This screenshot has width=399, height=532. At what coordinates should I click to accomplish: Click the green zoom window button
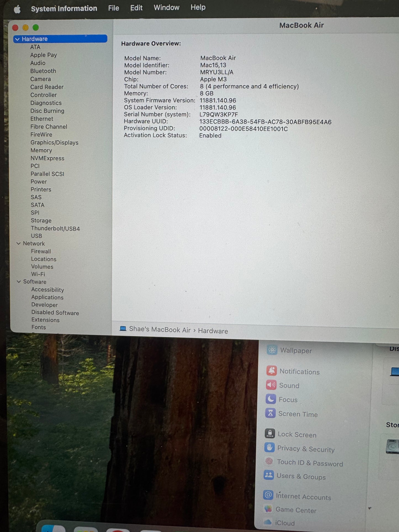pos(36,27)
